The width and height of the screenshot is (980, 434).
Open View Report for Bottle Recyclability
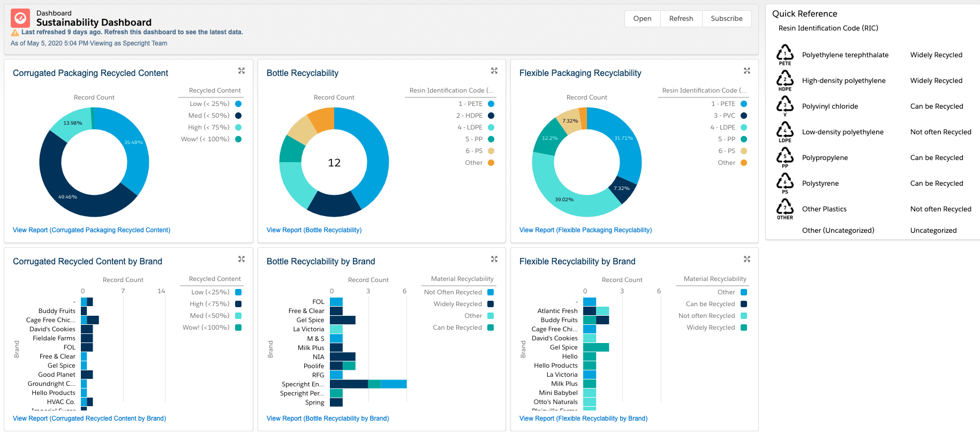[314, 230]
